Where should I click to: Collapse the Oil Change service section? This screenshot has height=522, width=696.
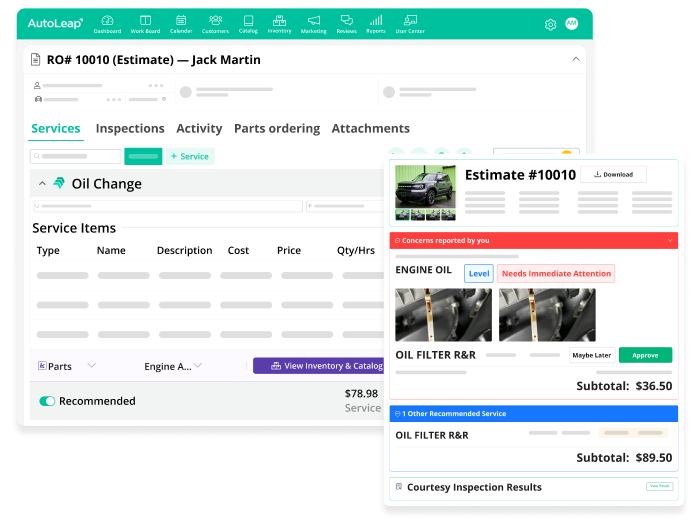pyautogui.click(x=42, y=183)
